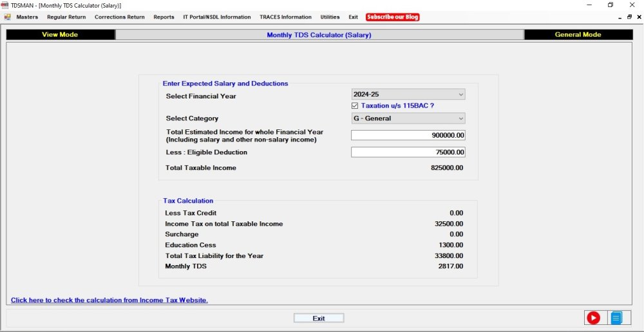Open the blue document help icon
Screen dimensions: 644x332
coord(616,318)
